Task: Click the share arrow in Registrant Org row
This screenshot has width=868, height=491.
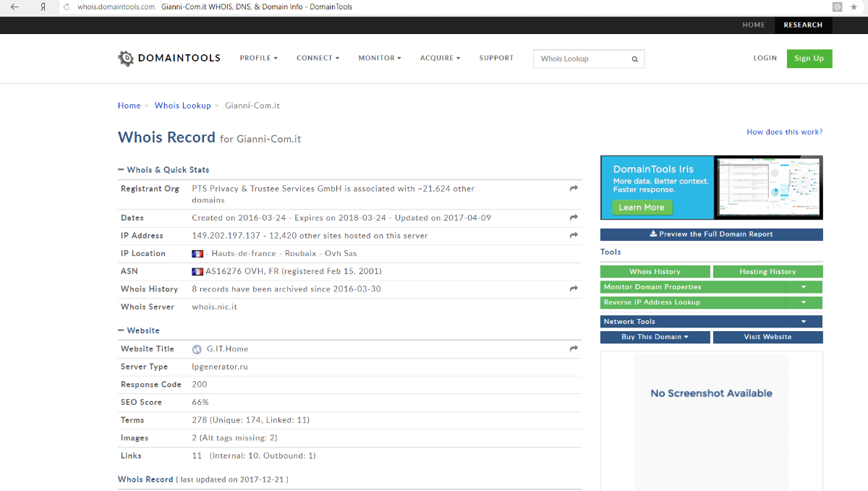Action: (574, 189)
